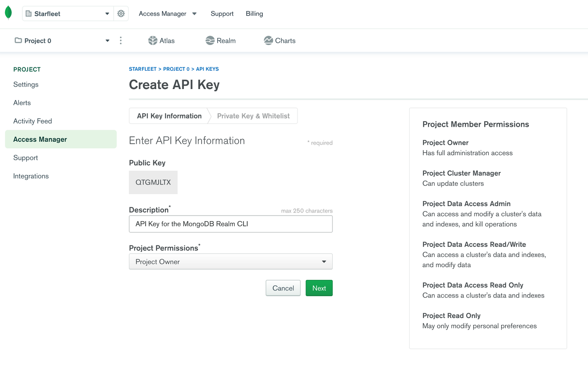Select the API Key Information step
Viewport: 588px width, 374px height.
tap(169, 116)
